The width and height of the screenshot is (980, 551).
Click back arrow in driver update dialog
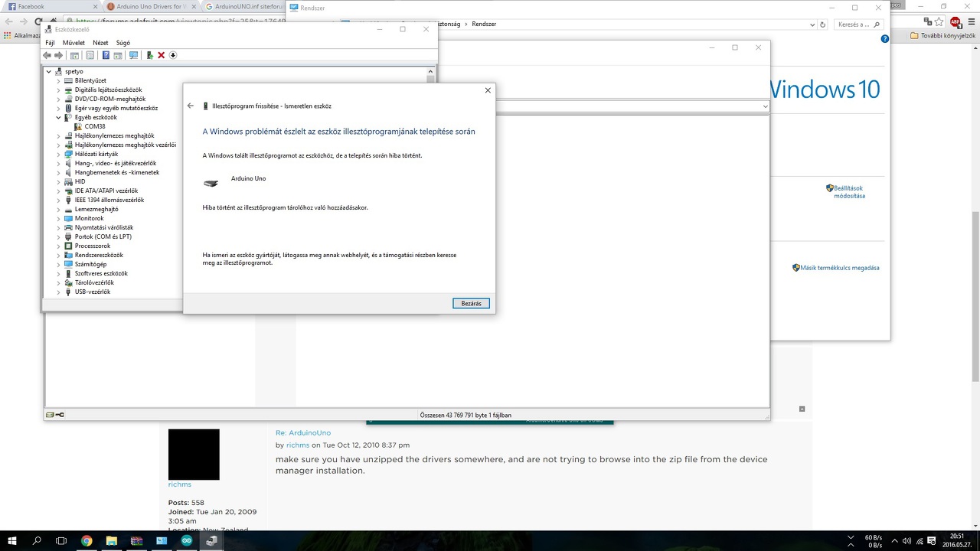coord(191,106)
